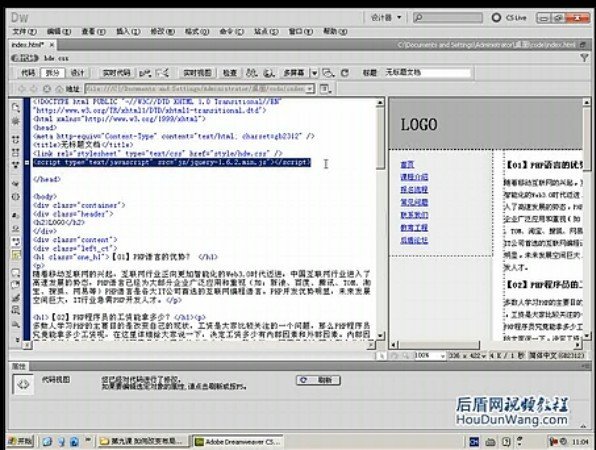Toggle highlight invalid code option
The height and width of the screenshot is (450, 596).
pyautogui.click(x=16, y=228)
